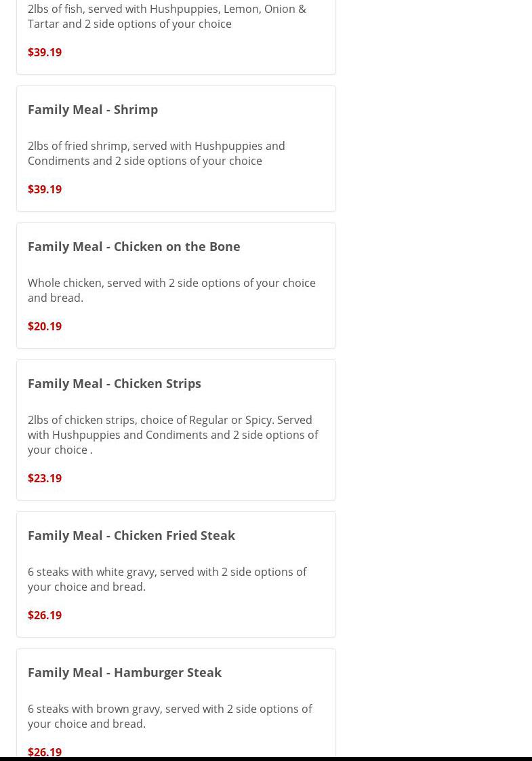Select Family Meal - Chicken on the Bone title
Image resolution: width=532 pixels, height=761 pixels.
(x=134, y=246)
